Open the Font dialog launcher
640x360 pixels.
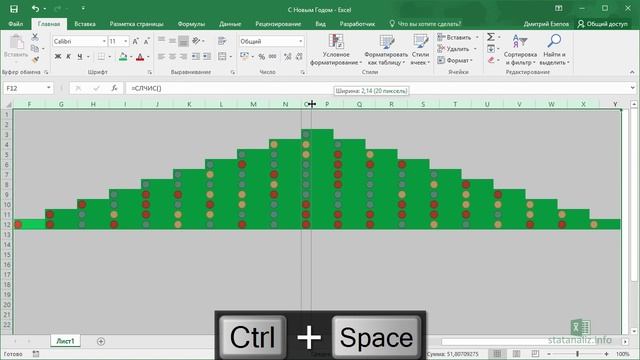pos(150,72)
